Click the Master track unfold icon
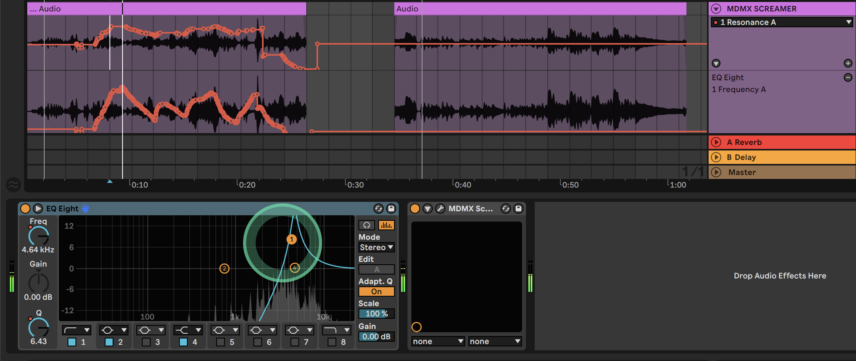The height and width of the screenshot is (361, 856). pos(716,173)
